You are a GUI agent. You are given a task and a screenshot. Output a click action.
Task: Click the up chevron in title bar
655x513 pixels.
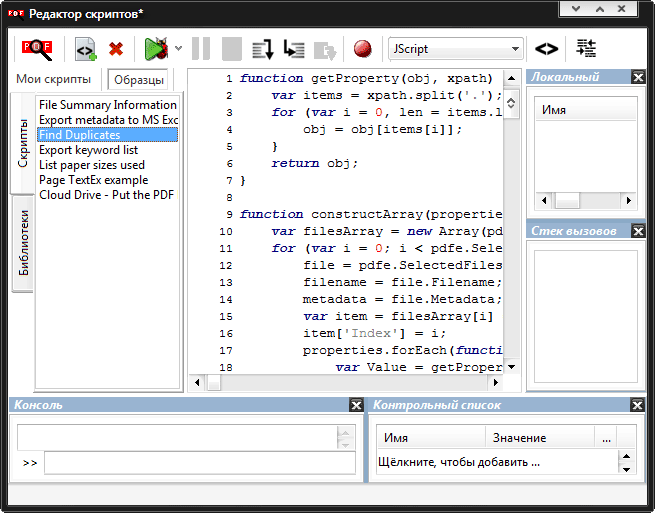600,8
